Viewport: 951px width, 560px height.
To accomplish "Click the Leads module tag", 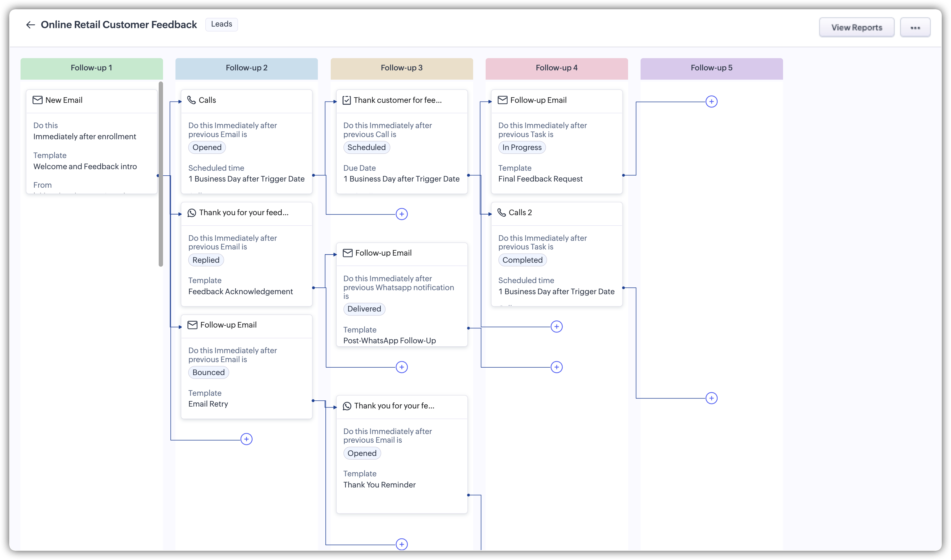I will [x=221, y=24].
